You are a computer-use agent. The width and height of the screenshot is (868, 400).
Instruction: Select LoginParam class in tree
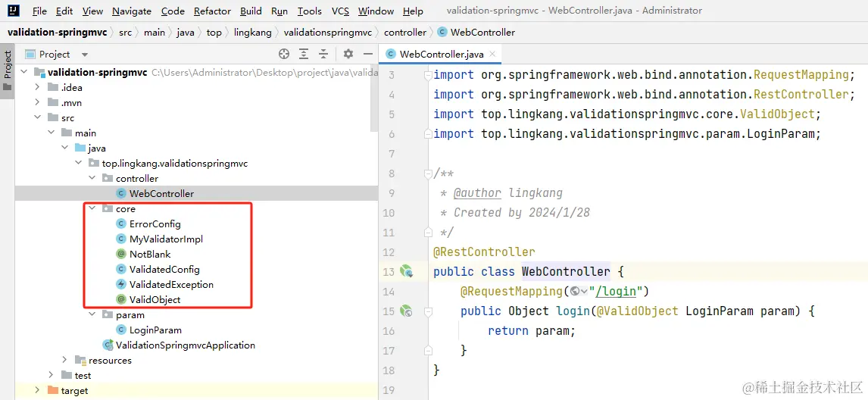(x=155, y=330)
